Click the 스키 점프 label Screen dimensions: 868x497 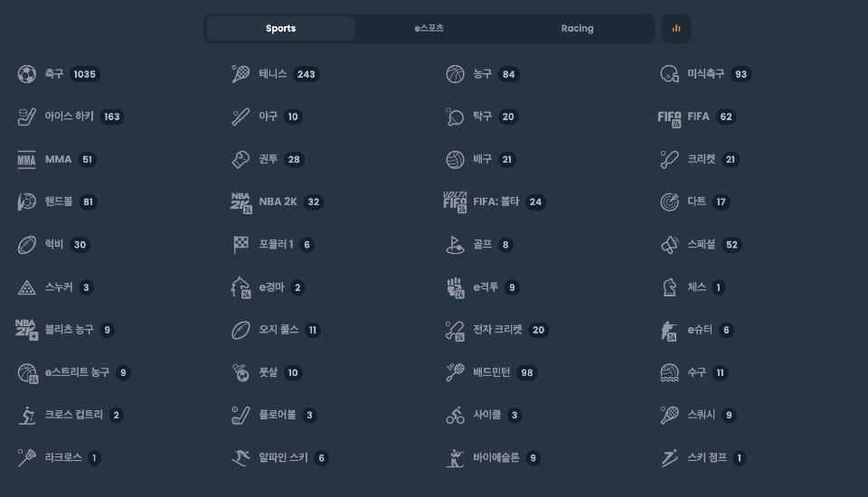707,458
